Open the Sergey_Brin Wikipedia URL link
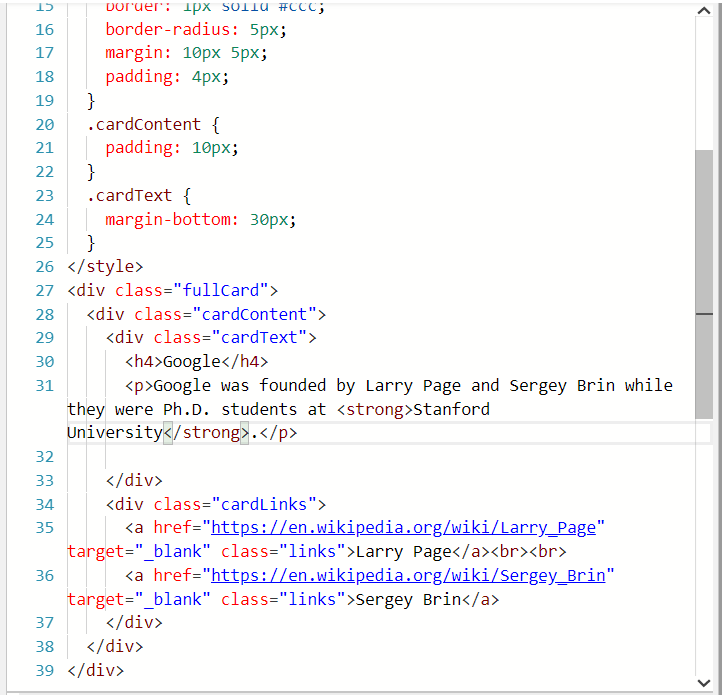The height and width of the screenshot is (695, 722). pos(408,575)
